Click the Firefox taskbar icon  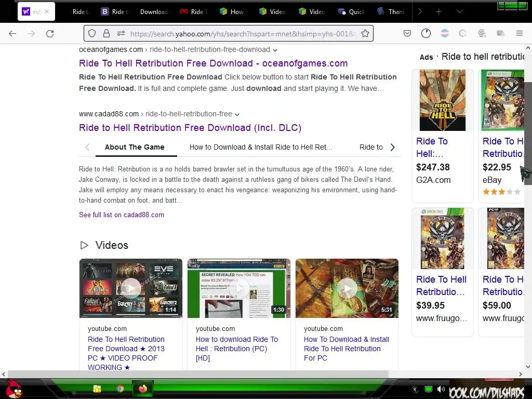142,389
